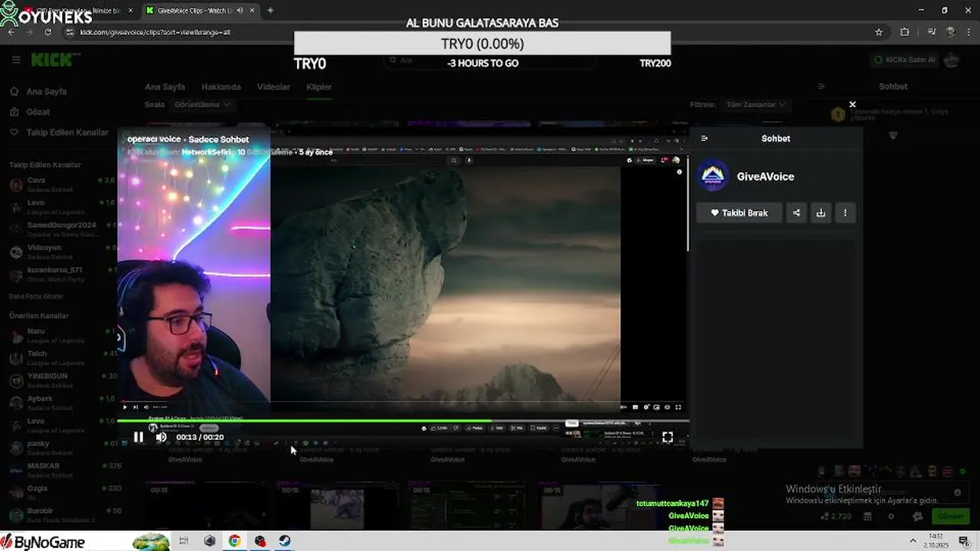980x551 pixels.
Task: Open SamedGungor2024 followed channel
Action: tap(61, 229)
